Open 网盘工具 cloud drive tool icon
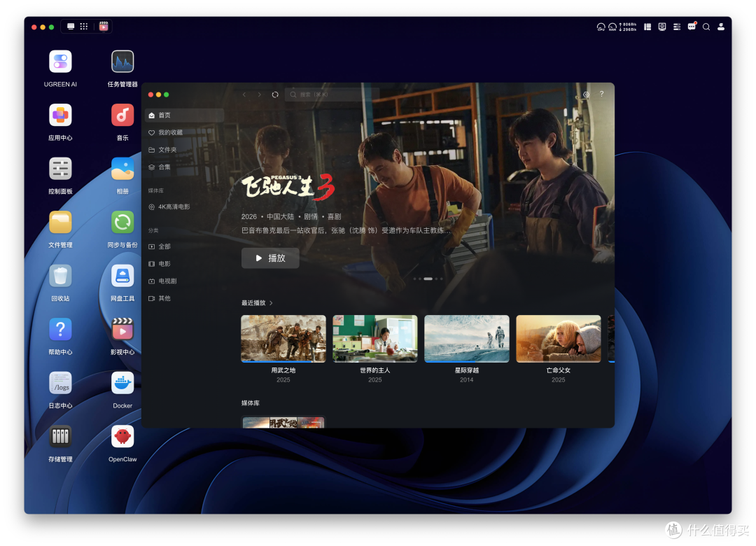This screenshot has height=546, width=756. [122, 276]
